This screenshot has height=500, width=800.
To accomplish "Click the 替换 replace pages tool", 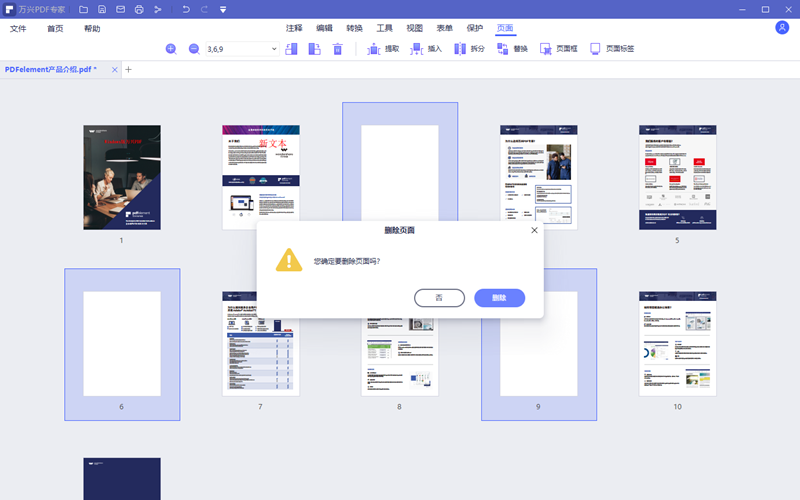I will coord(511,48).
